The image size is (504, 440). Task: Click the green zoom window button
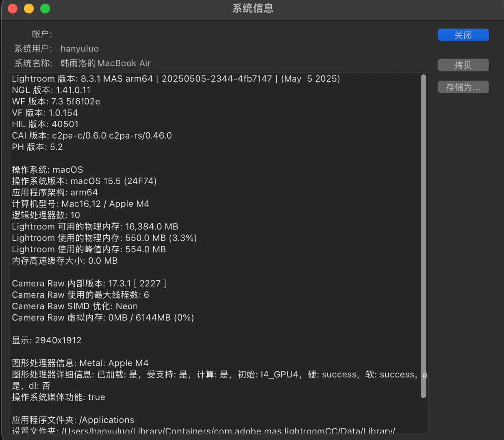[x=45, y=9]
